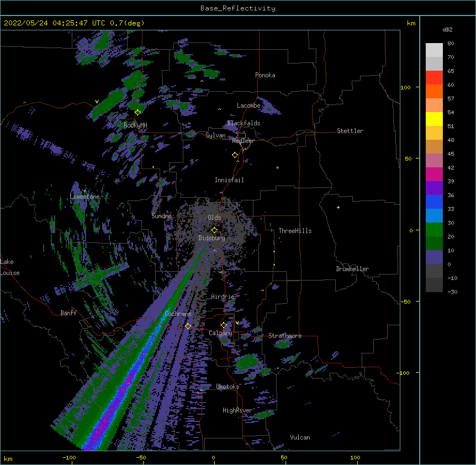Click the white asterisk marker east of Innisfail
Viewport: 476px width, 465px height.
pyautogui.click(x=277, y=167)
